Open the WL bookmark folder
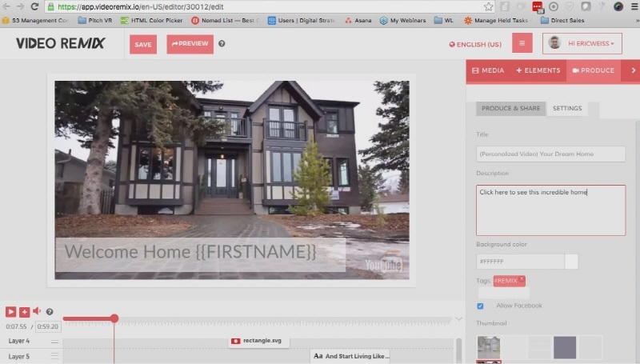640x364 pixels. (444, 21)
